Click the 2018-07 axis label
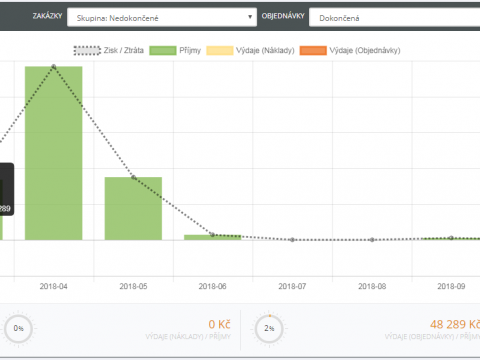The height and width of the screenshot is (360, 480). pyautogui.click(x=292, y=286)
